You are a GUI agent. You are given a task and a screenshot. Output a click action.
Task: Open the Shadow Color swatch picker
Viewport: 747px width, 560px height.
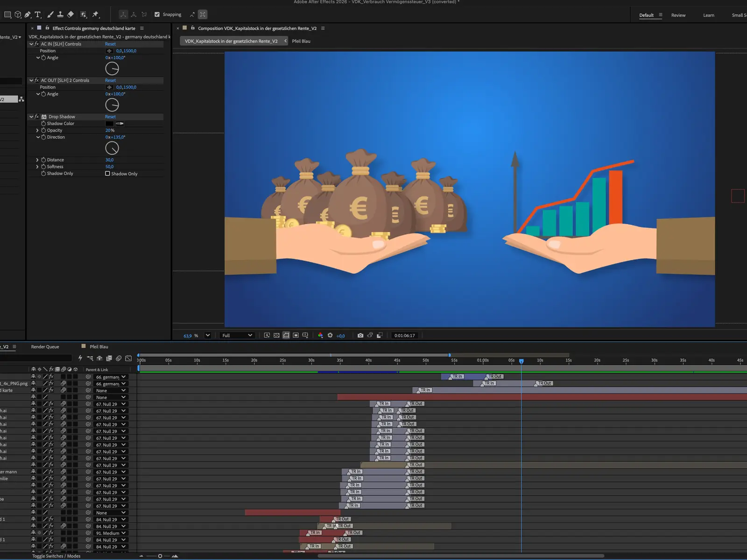[x=109, y=124]
